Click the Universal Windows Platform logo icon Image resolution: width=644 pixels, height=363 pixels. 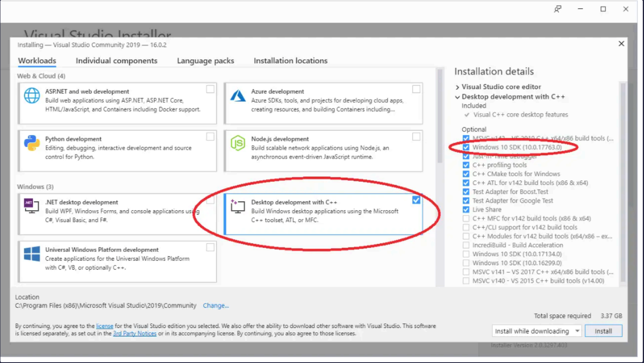(32, 254)
